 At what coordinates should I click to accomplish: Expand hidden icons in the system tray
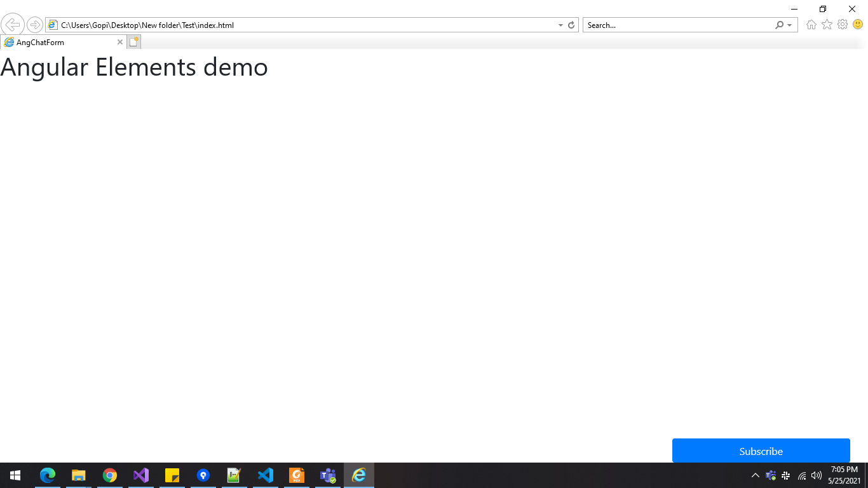[x=755, y=475]
